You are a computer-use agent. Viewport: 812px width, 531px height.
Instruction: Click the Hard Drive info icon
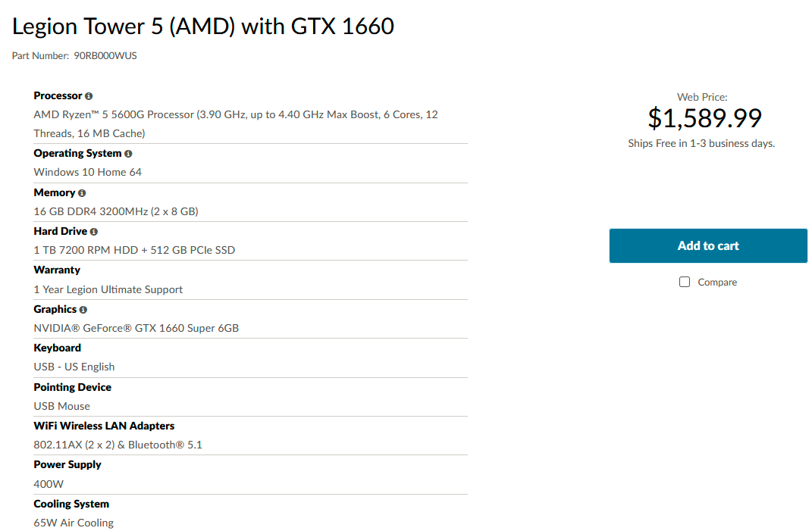click(94, 232)
